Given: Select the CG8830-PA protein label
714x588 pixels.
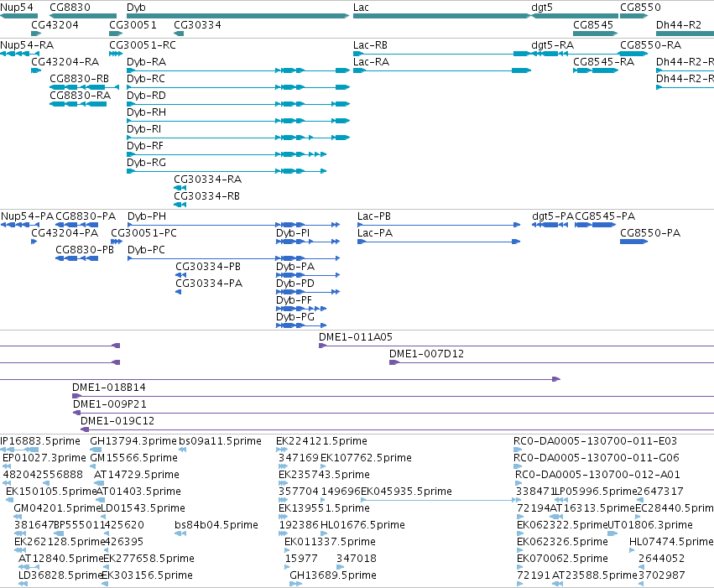Looking at the screenshot, I should click(x=86, y=216).
